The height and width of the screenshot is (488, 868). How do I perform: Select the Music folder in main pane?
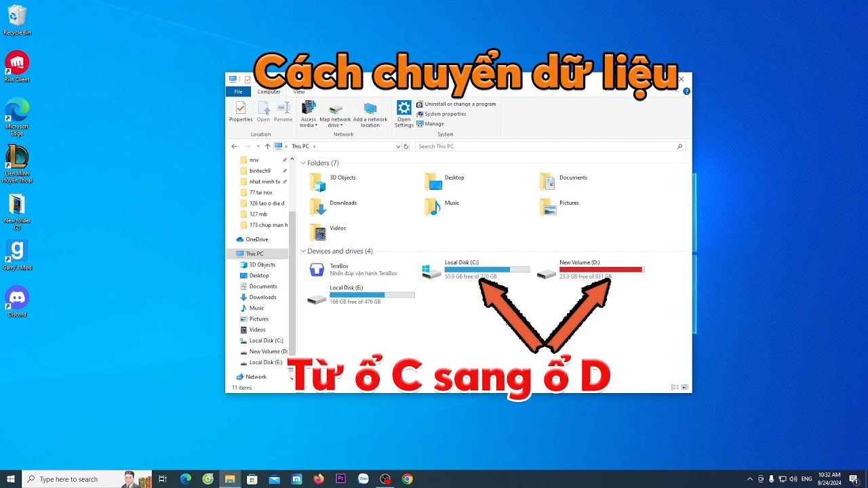click(443, 207)
